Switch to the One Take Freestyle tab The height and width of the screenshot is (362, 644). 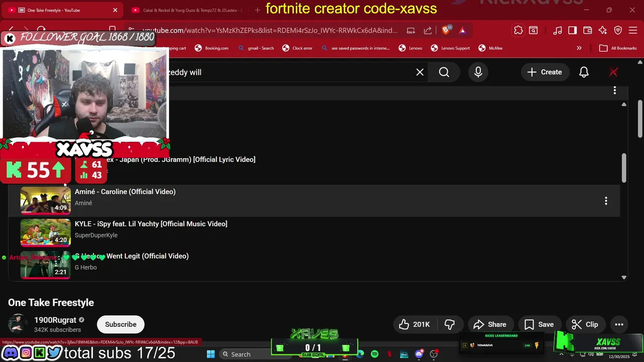point(63,10)
